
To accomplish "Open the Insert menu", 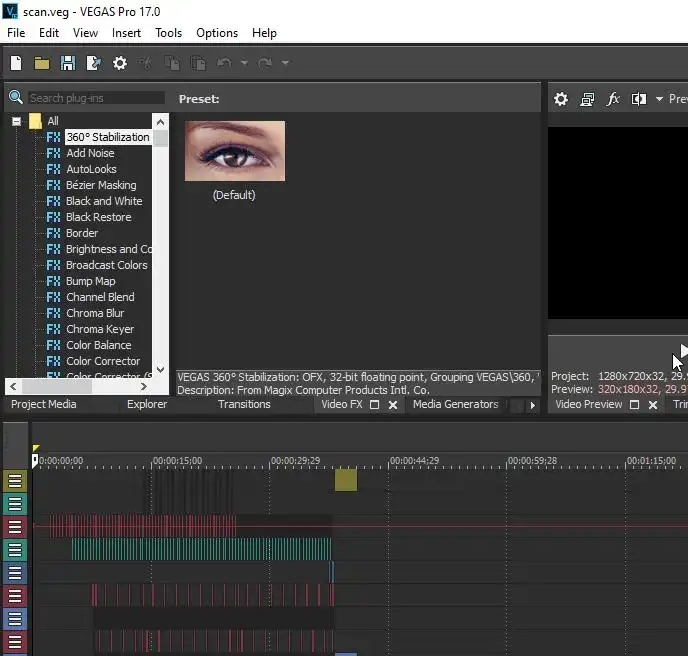I will (x=126, y=33).
